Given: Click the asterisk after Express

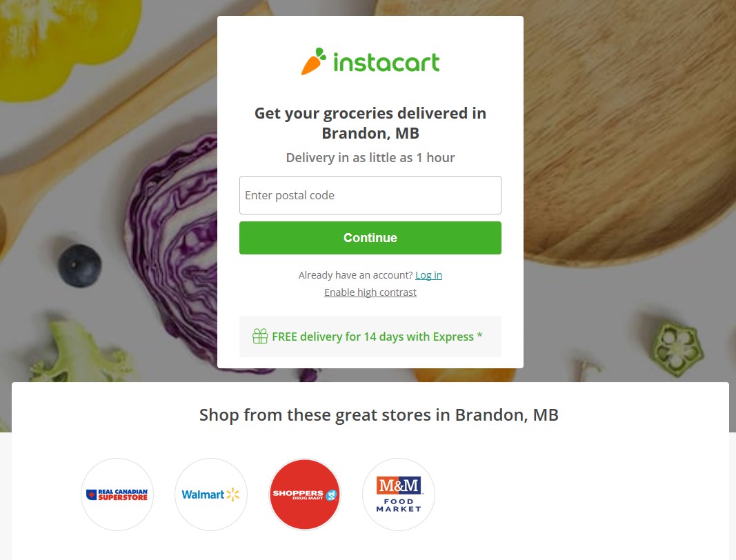Looking at the screenshot, I should pos(479,335).
